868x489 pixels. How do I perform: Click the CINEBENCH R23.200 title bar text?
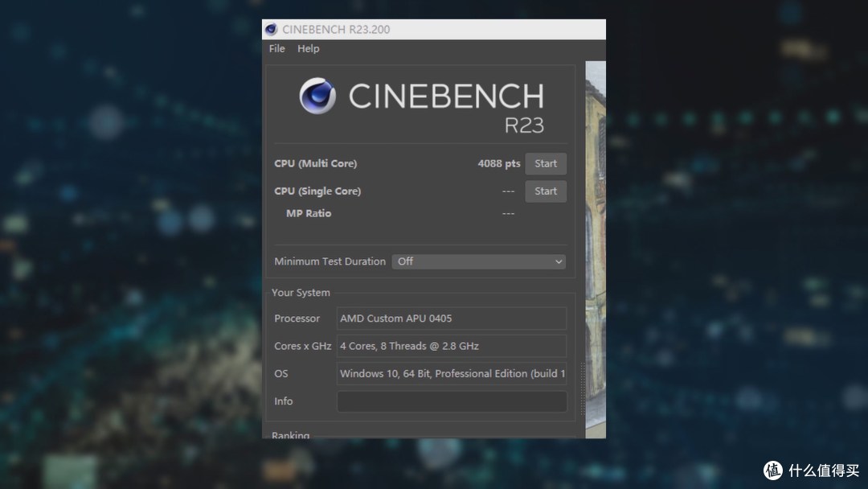coord(336,29)
